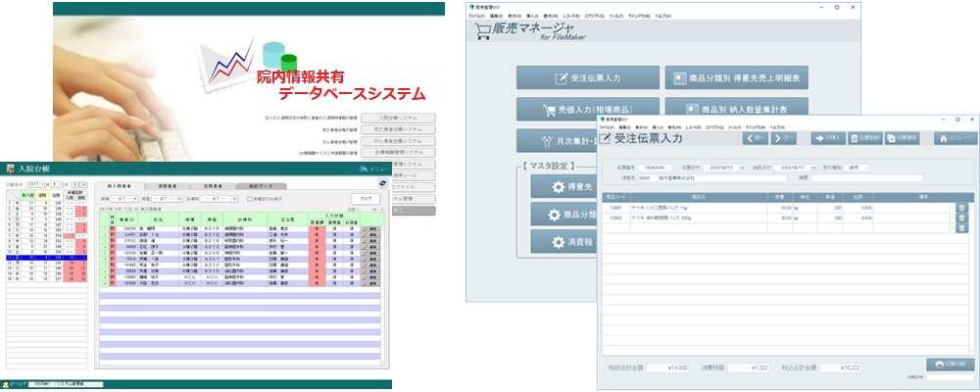Screen dimensions: 980x392
Task: Switch to 統計データ tab
Action: tap(262, 186)
